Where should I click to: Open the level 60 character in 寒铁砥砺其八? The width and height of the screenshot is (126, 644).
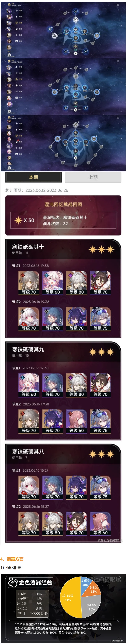[100, 524]
